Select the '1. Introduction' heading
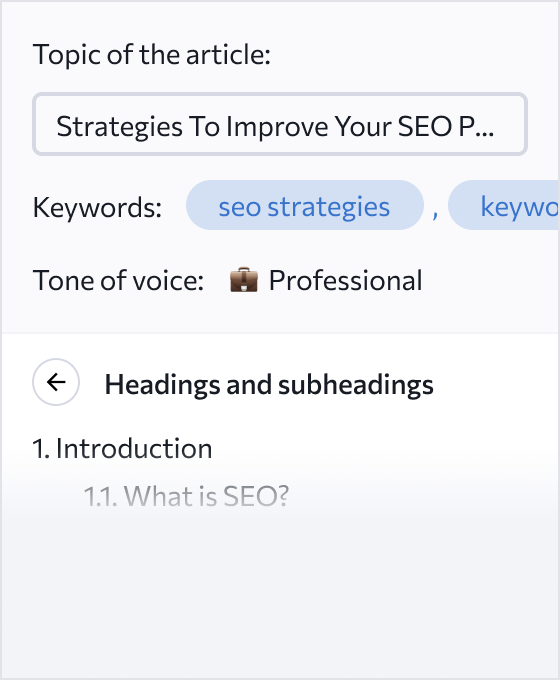 tap(122, 448)
